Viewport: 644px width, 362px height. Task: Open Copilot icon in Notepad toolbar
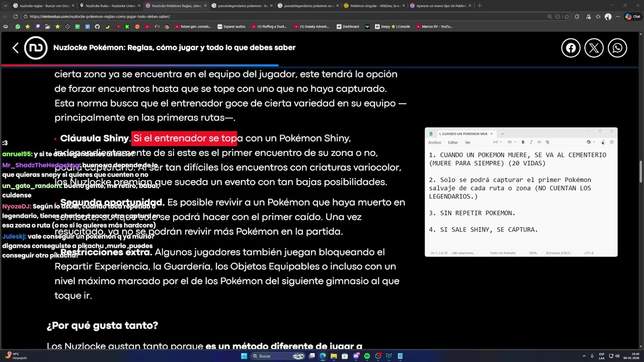click(589, 142)
